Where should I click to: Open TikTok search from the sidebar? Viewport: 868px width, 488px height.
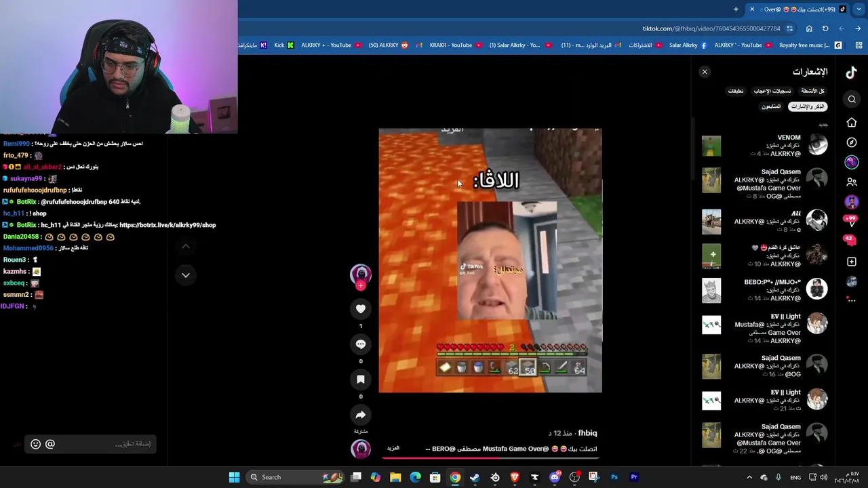[x=852, y=100]
